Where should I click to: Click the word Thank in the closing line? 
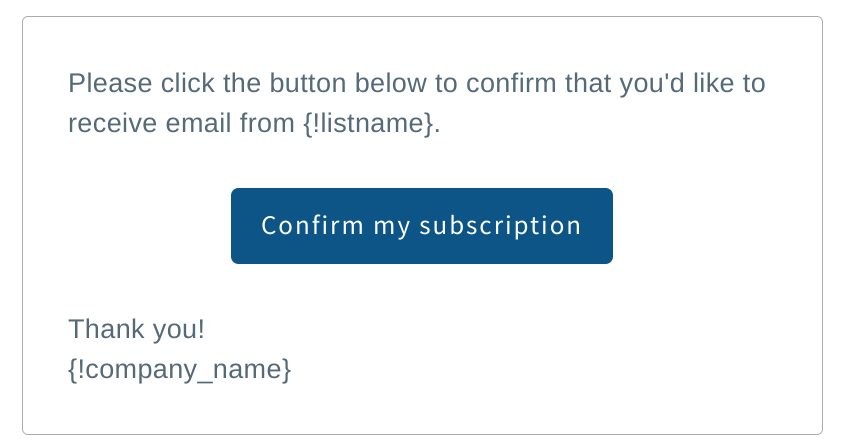tap(106, 330)
